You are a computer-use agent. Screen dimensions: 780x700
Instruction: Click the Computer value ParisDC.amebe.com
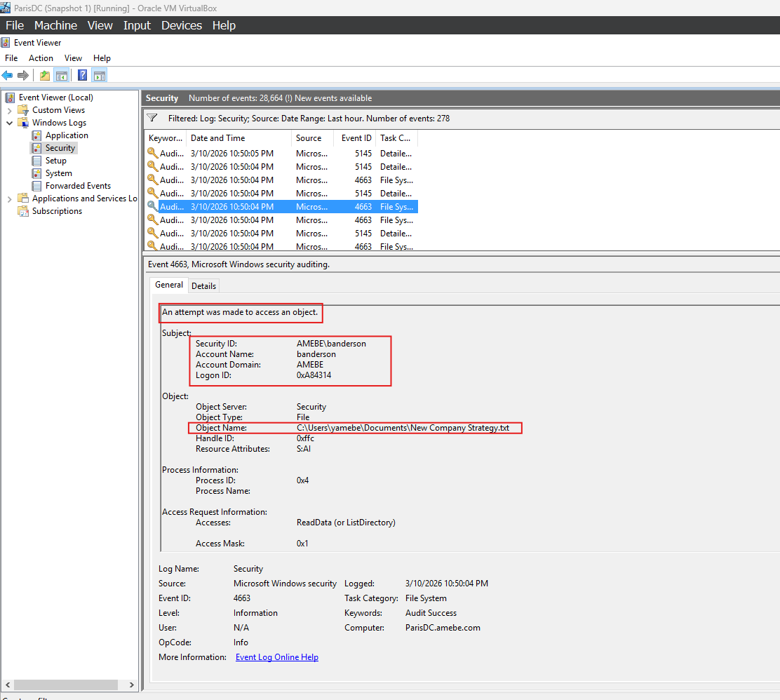(443, 628)
